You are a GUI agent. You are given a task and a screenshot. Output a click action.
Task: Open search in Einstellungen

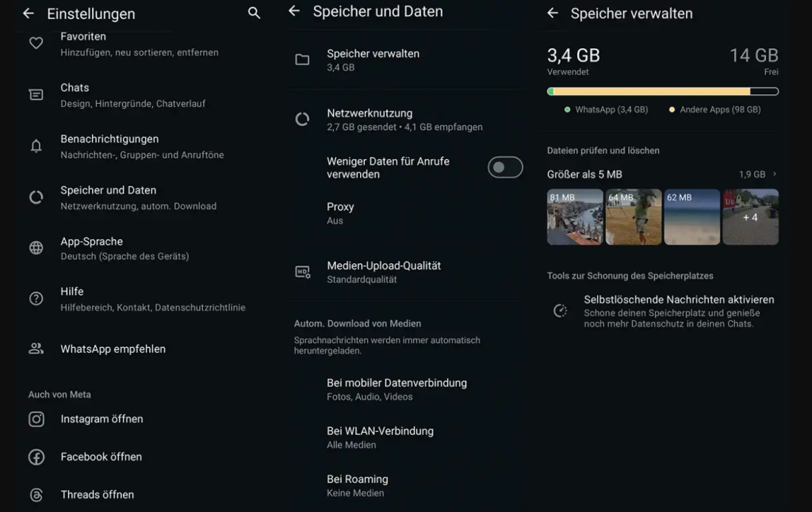click(254, 13)
